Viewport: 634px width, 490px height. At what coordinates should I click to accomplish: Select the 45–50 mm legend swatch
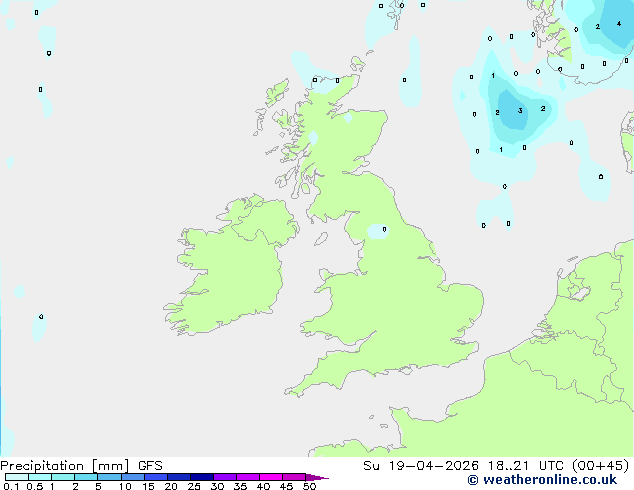pyautogui.click(x=294, y=477)
